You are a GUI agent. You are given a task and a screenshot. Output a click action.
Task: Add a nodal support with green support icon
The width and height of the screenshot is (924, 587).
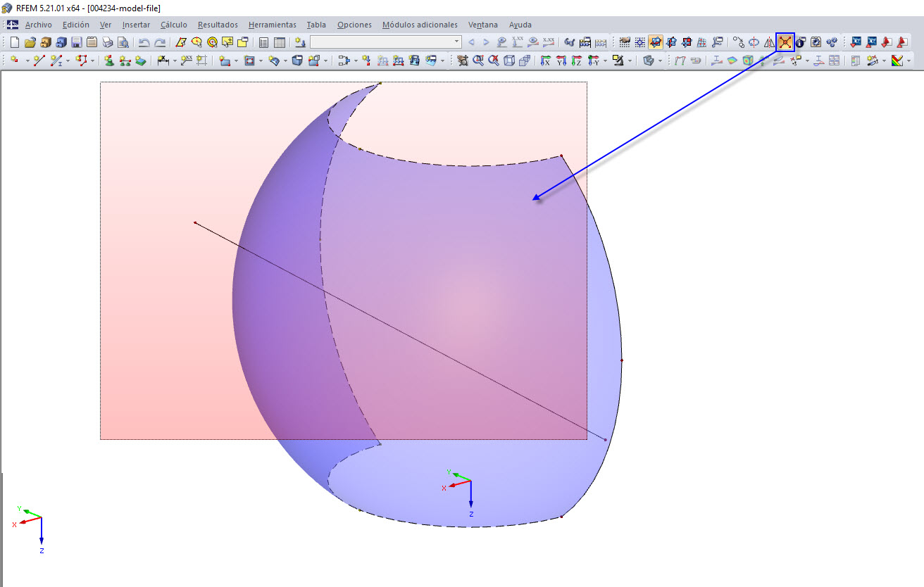coord(109,61)
